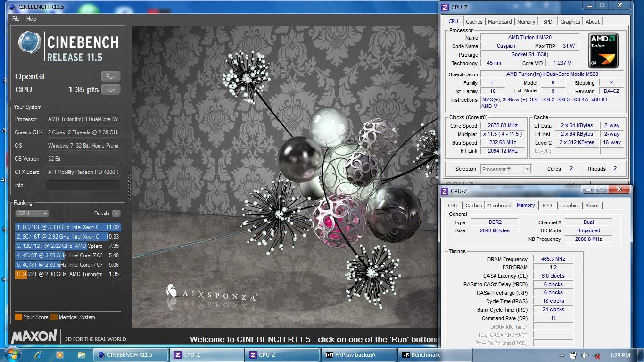Click the AMD Turion 64 logo
The image size is (644, 362).
point(603,50)
